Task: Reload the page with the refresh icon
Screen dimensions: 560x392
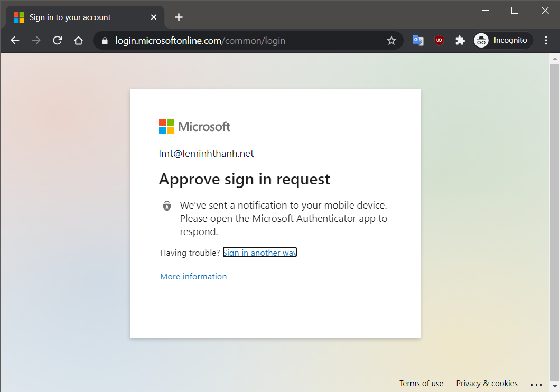Action: [58, 40]
